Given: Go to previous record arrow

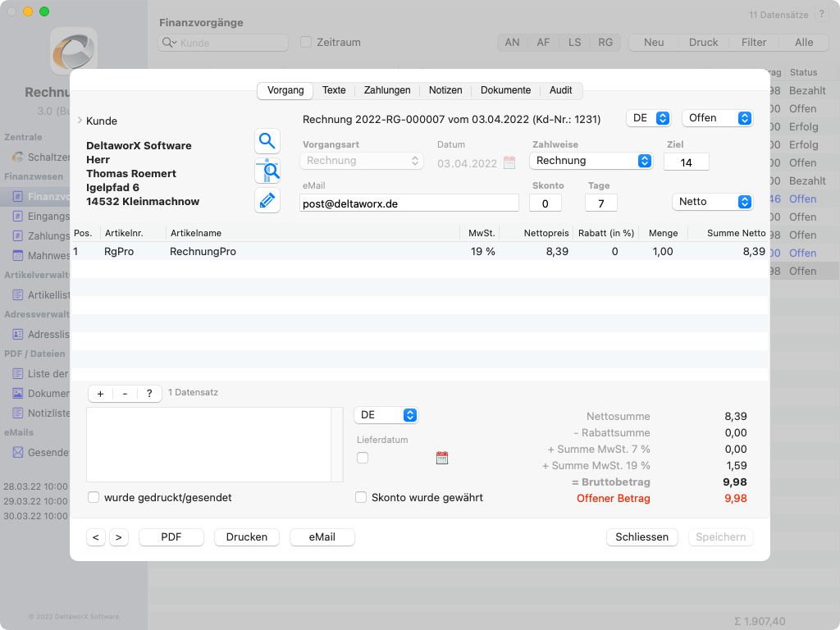Looking at the screenshot, I should pos(96,537).
